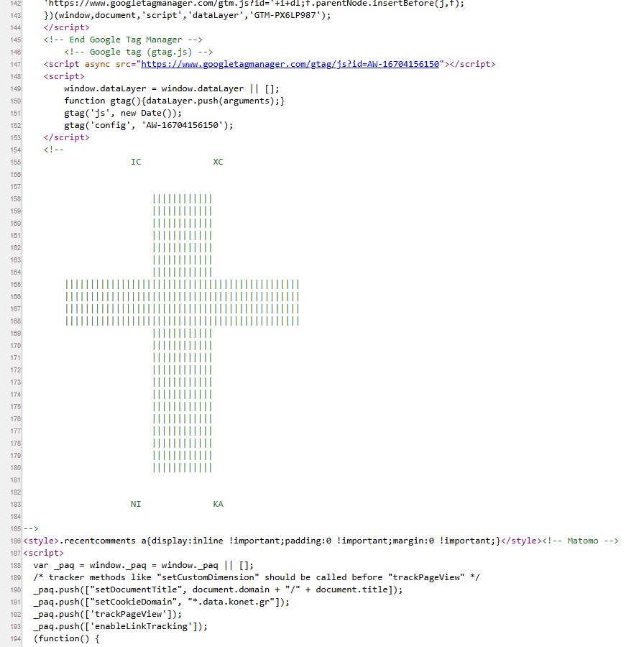Click line number 191 in the gutter

click(16, 602)
